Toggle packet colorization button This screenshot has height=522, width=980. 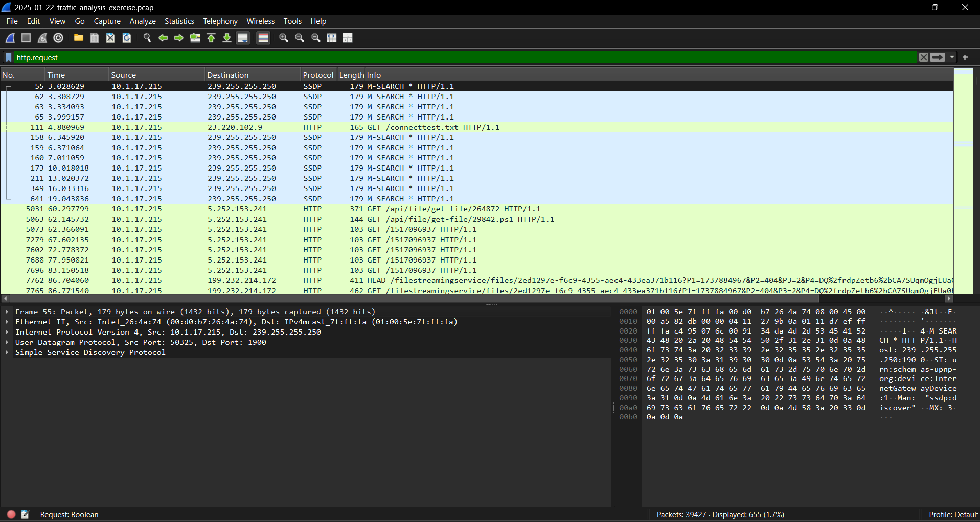click(263, 38)
